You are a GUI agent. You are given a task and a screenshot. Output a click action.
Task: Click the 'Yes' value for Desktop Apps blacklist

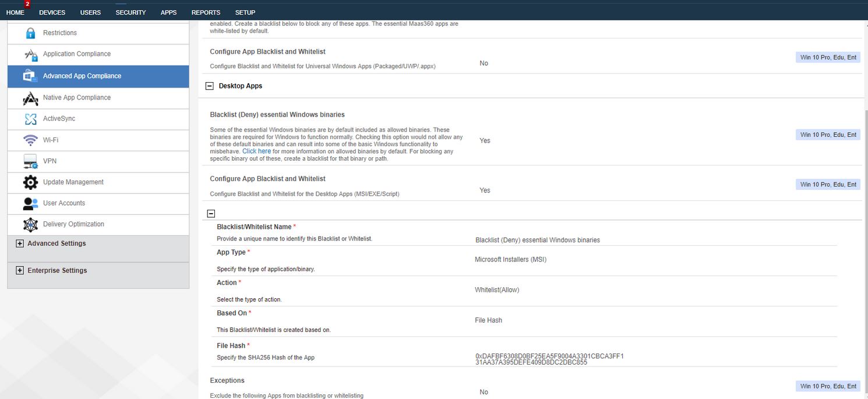point(485,190)
